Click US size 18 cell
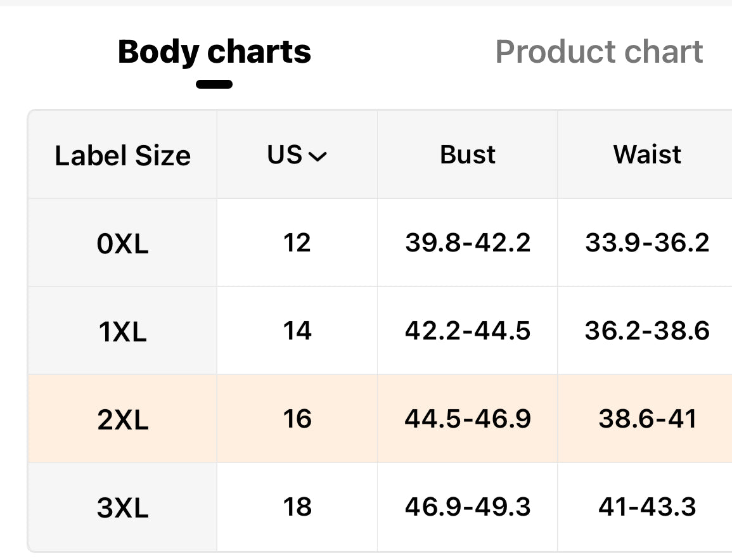This screenshot has height=560, width=732. coord(297,507)
